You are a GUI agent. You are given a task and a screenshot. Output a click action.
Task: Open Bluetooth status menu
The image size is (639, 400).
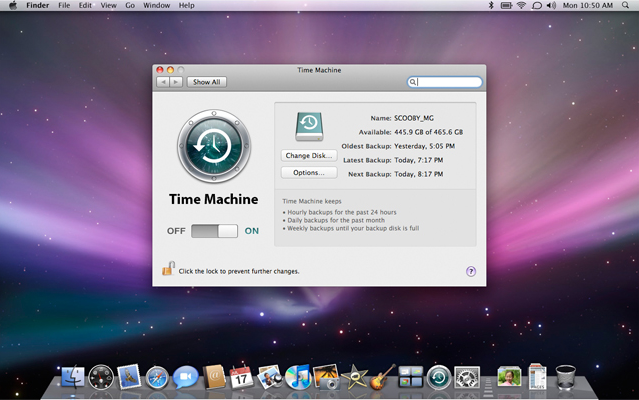491,5
